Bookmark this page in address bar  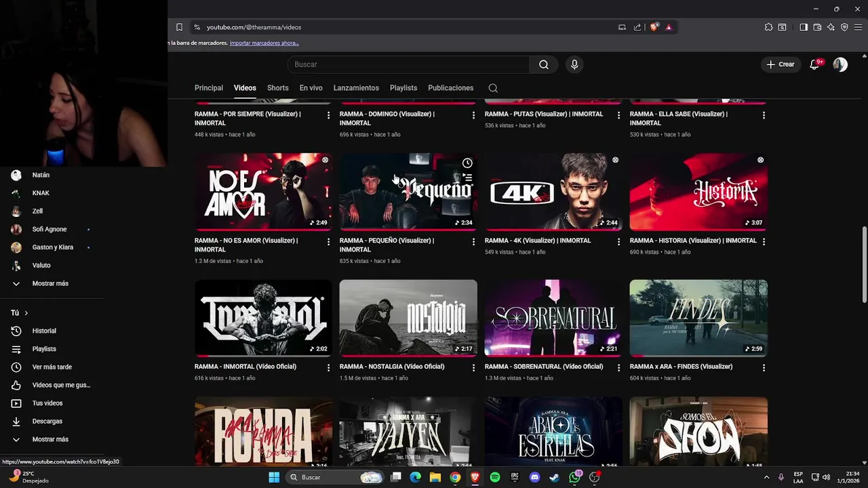(179, 27)
